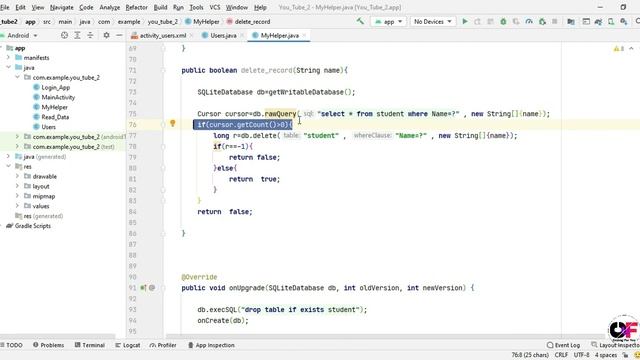Open the No Devices dropdown
This screenshot has height=360, width=640.
click(x=432, y=22)
